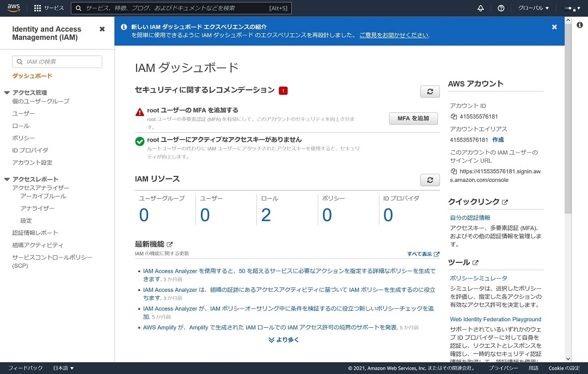This screenshot has width=588, height=374.
Task: Open the すべて表示 link
Action: tap(423, 254)
